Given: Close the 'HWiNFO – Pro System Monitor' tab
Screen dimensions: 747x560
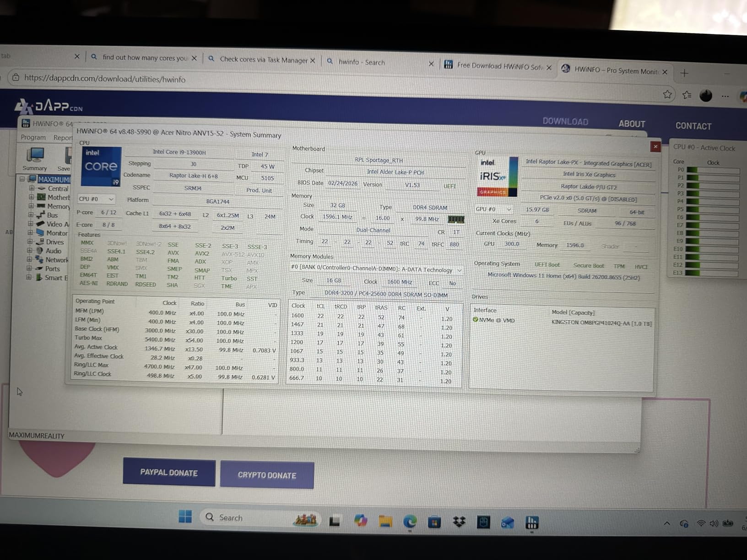Looking at the screenshot, I should click(x=665, y=72).
